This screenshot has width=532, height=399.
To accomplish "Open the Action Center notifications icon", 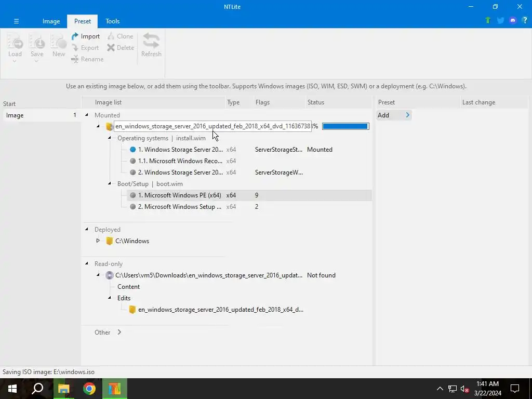I will [x=515, y=389].
